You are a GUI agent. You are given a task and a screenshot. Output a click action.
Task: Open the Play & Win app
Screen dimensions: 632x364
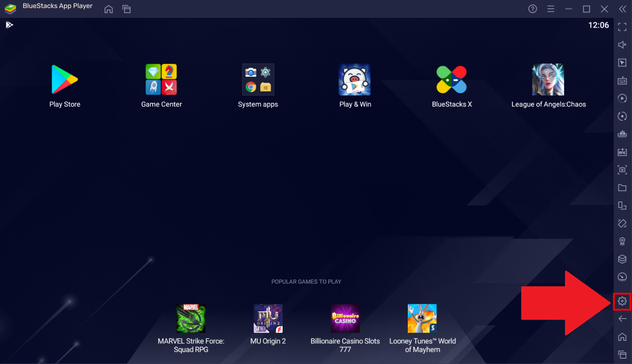(355, 79)
